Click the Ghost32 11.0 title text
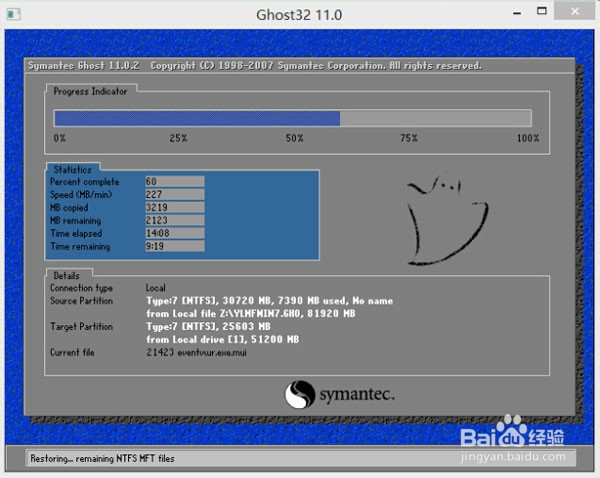 (299, 15)
